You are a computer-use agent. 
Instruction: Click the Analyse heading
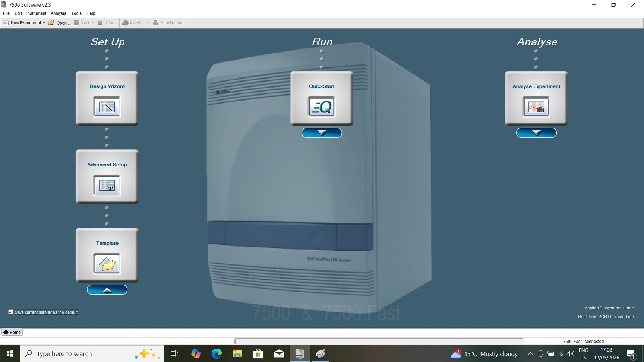pyautogui.click(x=537, y=42)
